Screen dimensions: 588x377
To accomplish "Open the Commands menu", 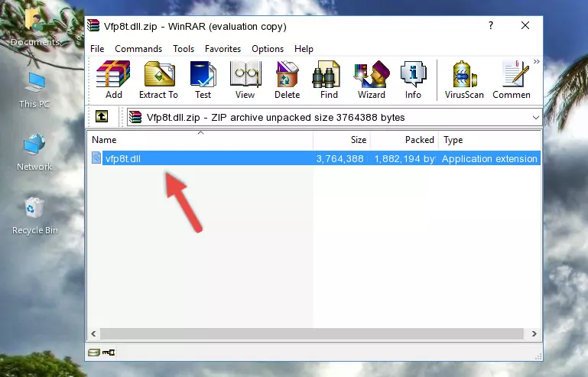I will click(138, 49).
